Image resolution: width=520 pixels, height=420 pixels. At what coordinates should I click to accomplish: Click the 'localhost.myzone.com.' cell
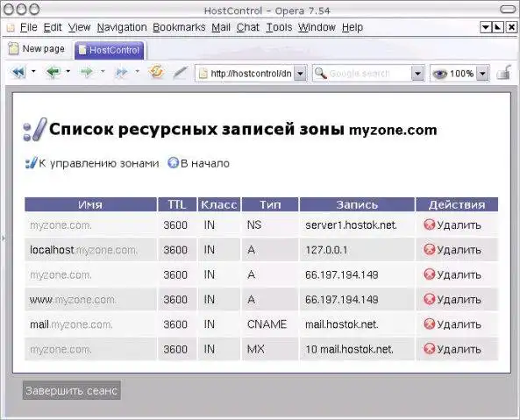coord(90,250)
